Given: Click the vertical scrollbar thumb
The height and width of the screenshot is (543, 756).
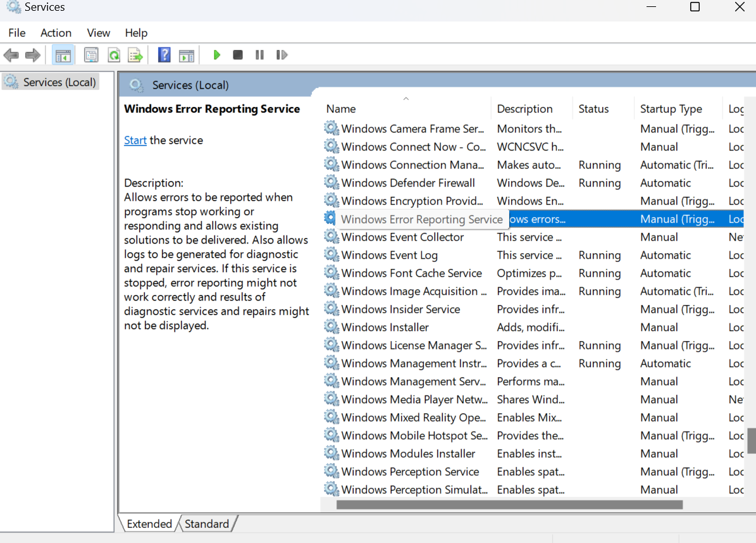Looking at the screenshot, I should [x=752, y=440].
